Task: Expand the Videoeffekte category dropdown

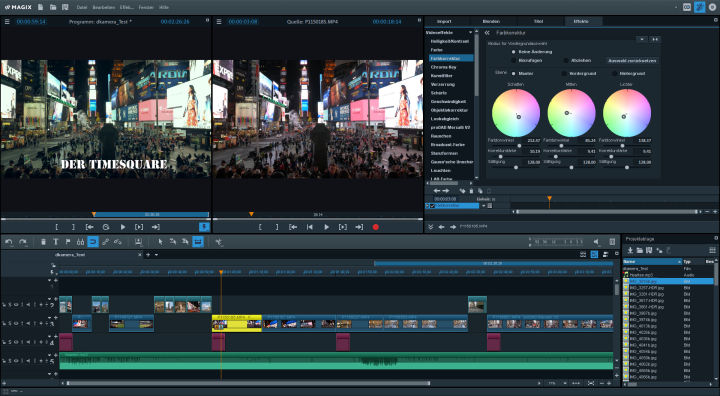Action: pos(470,33)
